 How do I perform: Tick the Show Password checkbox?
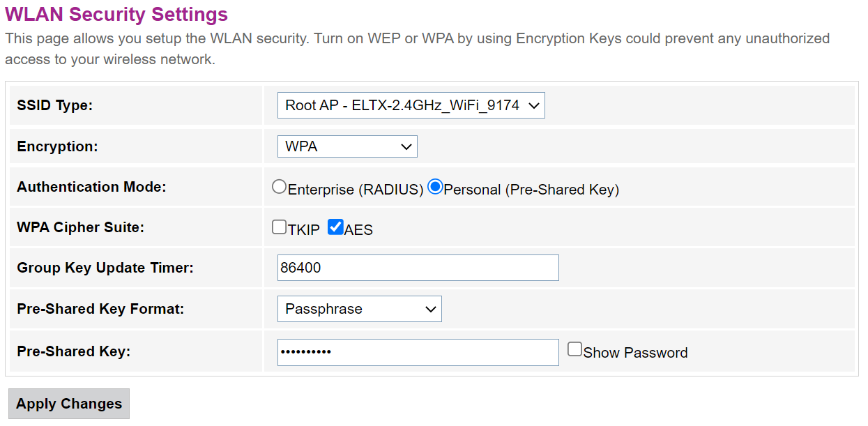tap(574, 350)
